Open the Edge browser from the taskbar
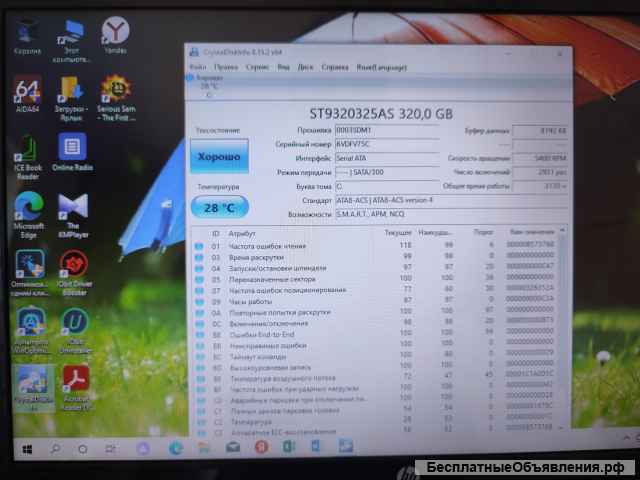 176,448
